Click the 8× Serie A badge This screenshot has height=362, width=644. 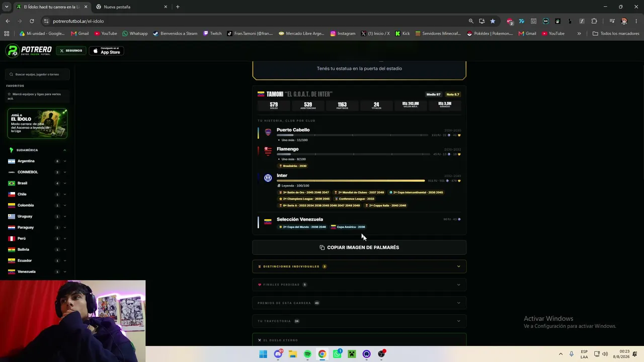point(319,206)
